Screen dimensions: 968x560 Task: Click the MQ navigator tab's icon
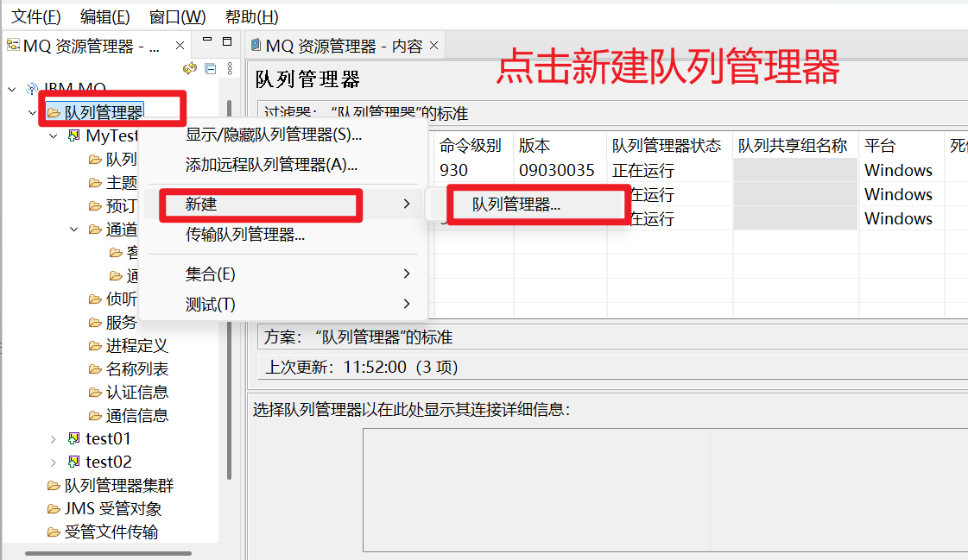pyautogui.click(x=13, y=44)
